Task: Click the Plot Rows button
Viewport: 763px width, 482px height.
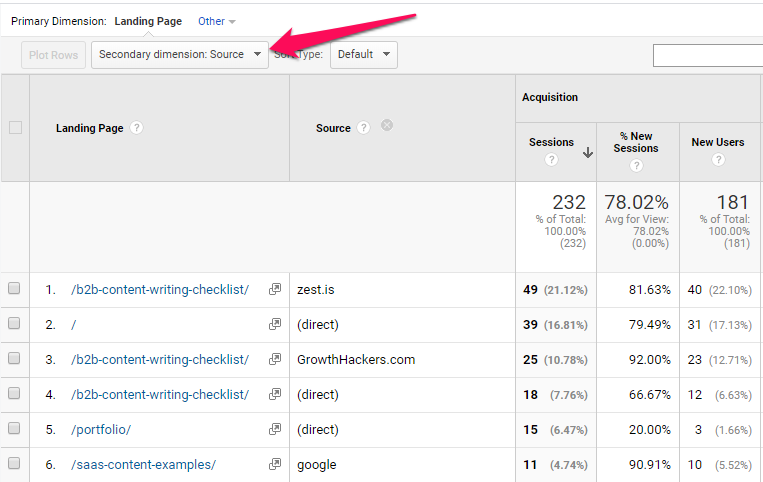Action: coord(53,55)
